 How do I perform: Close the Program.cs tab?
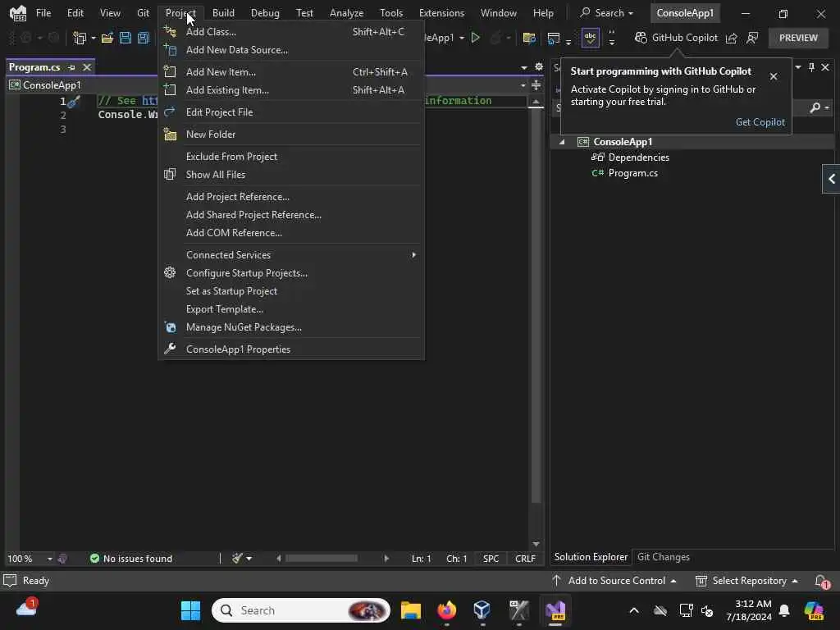(87, 67)
